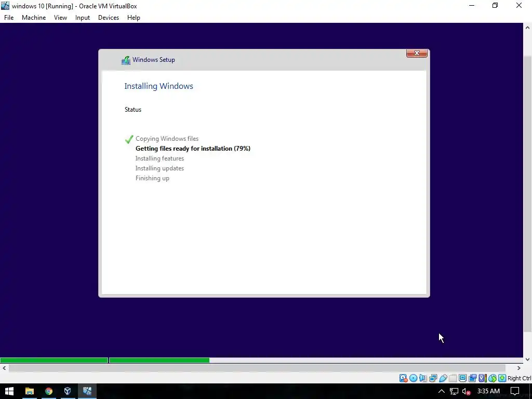Toggle the mouse integration indicator icon

click(x=493, y=378)
